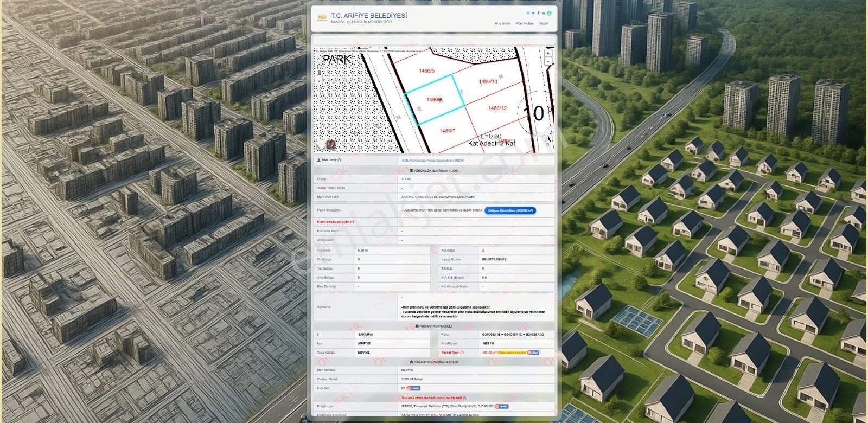Click the T.C. ARİFİYE BELEDİYESİ title
Viewport: 868px width, 423px height.
point(369,16)
